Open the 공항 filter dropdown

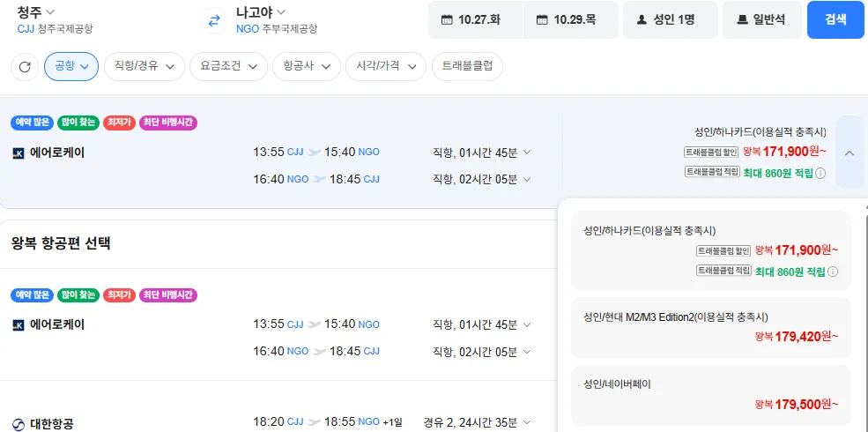tap(71, 66)
